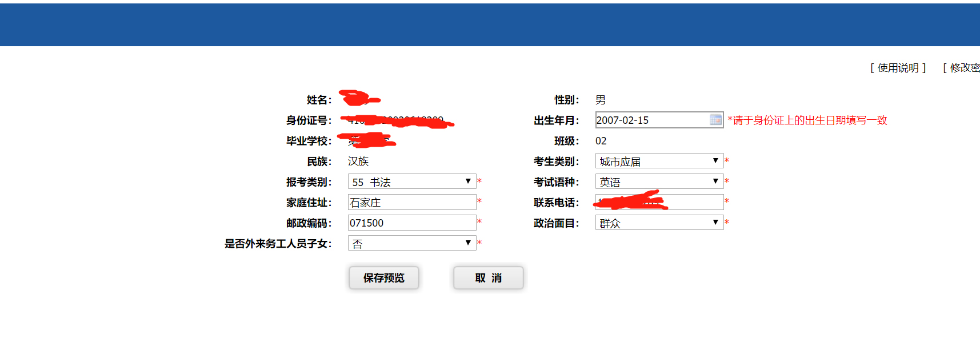Click the 性别 value 男
The image size is (980, 351).
600,100
